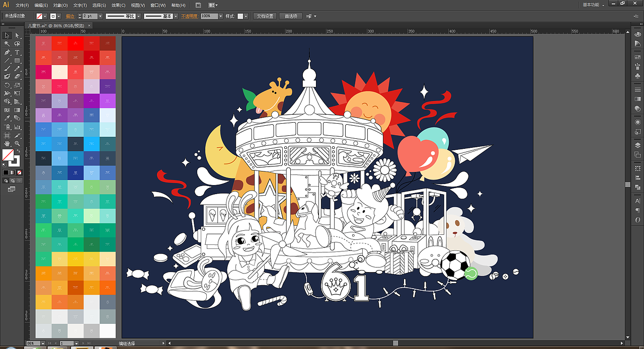
Task: Open variable width profile 等比 dropdown
Action: point(138,16)
